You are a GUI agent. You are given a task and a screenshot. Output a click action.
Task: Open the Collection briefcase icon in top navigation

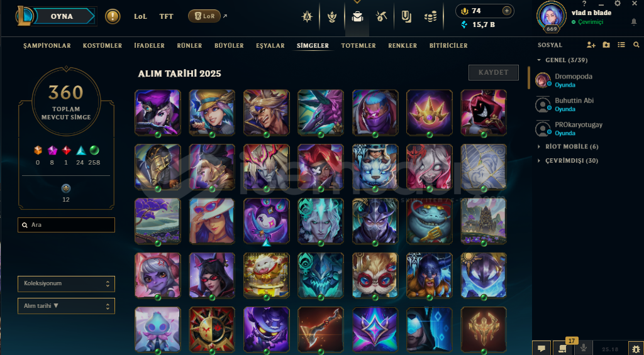click(357, 17)
